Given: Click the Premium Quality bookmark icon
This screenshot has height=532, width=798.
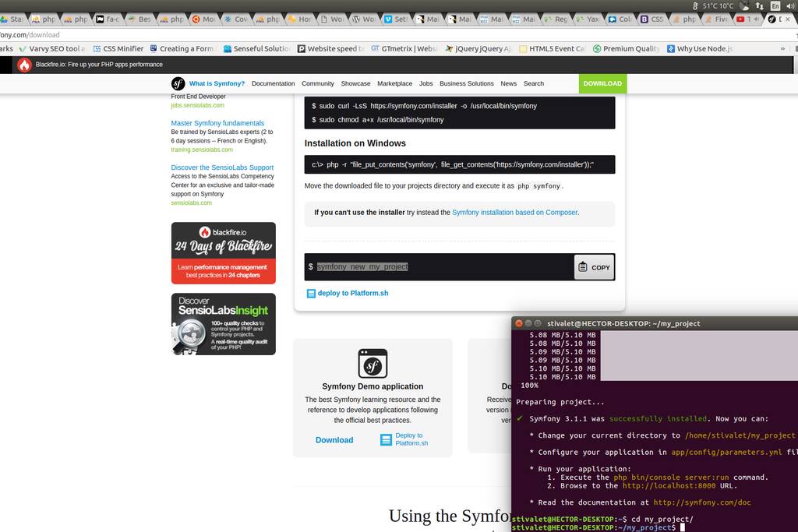Looking at the screenshot, I should [597, 49].
